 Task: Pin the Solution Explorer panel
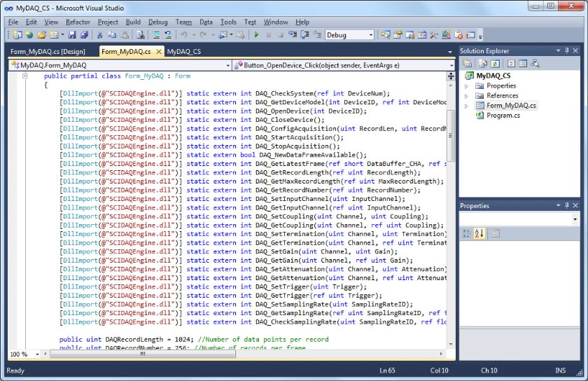point(566,50)
